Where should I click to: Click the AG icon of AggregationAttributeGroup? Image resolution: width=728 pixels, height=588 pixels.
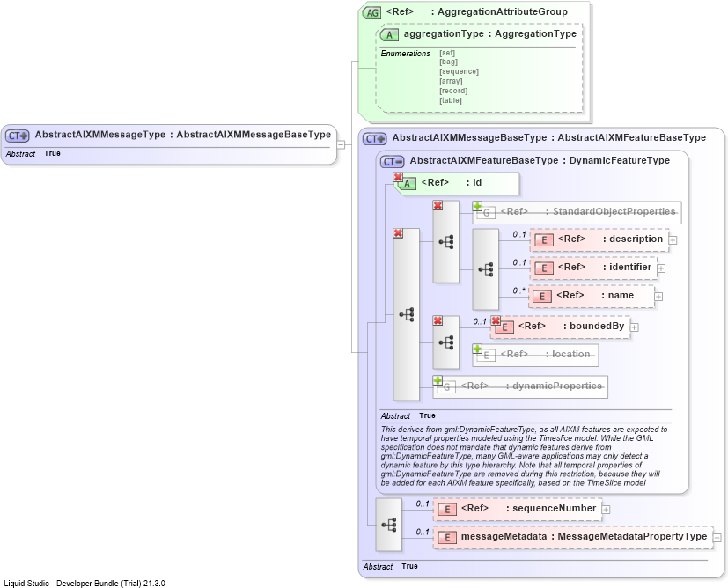(371, 13)
